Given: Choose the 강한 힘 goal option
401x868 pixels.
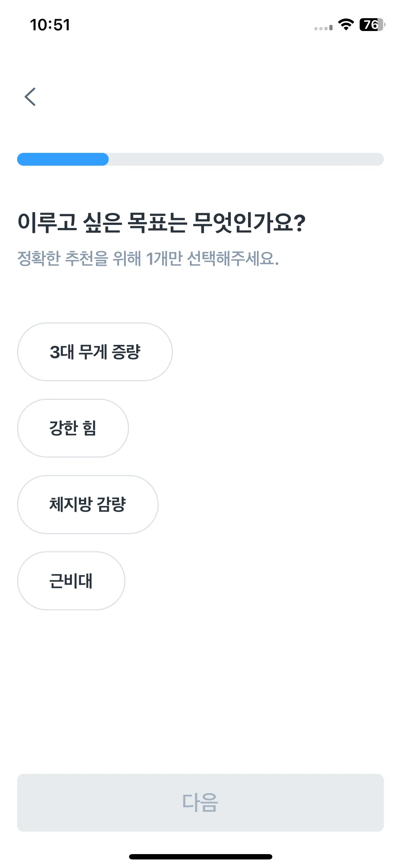Looking at the screenshot, I should (x=73, y=428).
